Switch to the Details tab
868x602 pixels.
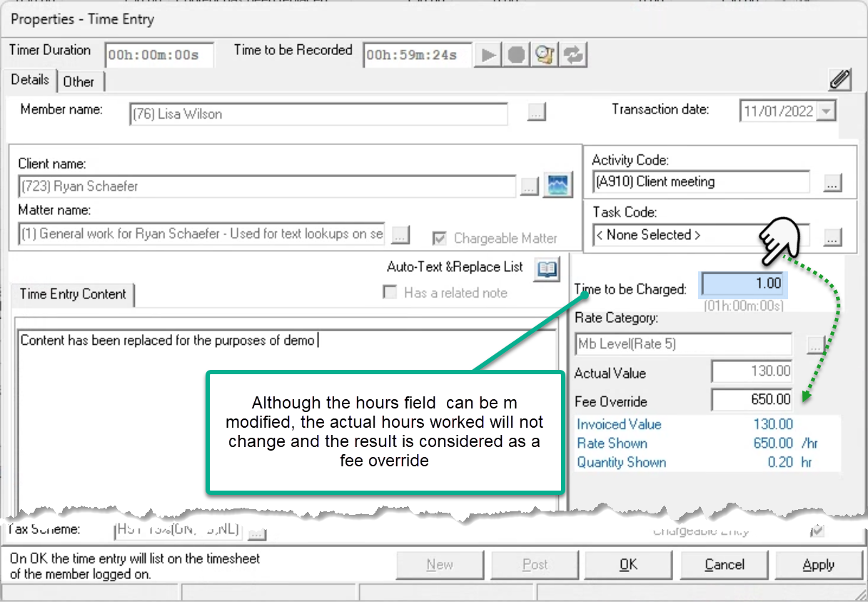pos(30,80)
